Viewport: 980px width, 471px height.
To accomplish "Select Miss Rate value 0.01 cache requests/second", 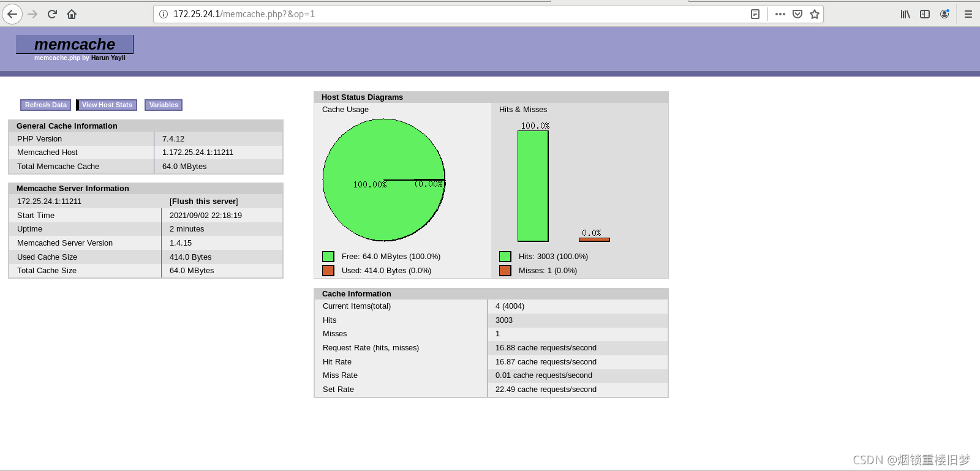I will pyautogui.click(x=544, y=375).
